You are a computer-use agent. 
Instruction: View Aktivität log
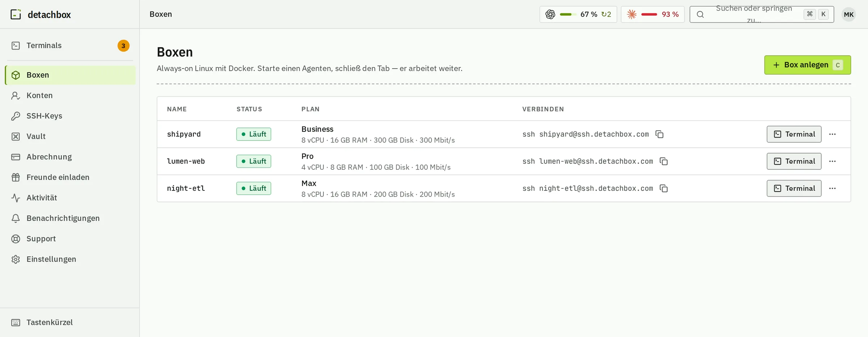click(70, 198)
